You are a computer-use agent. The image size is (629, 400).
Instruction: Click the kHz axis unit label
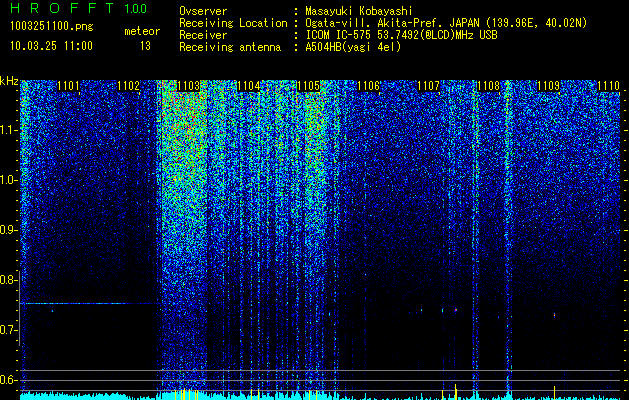(9, 81)
